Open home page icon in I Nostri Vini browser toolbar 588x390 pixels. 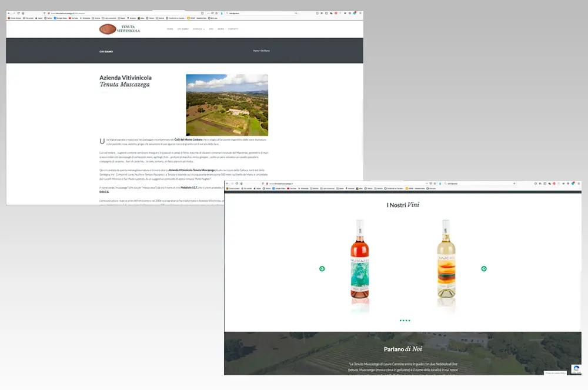pos(241,184)
